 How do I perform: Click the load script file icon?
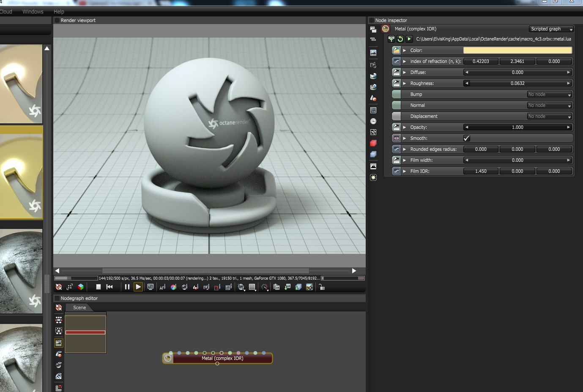pyautogui.click(x=391, y=39)
